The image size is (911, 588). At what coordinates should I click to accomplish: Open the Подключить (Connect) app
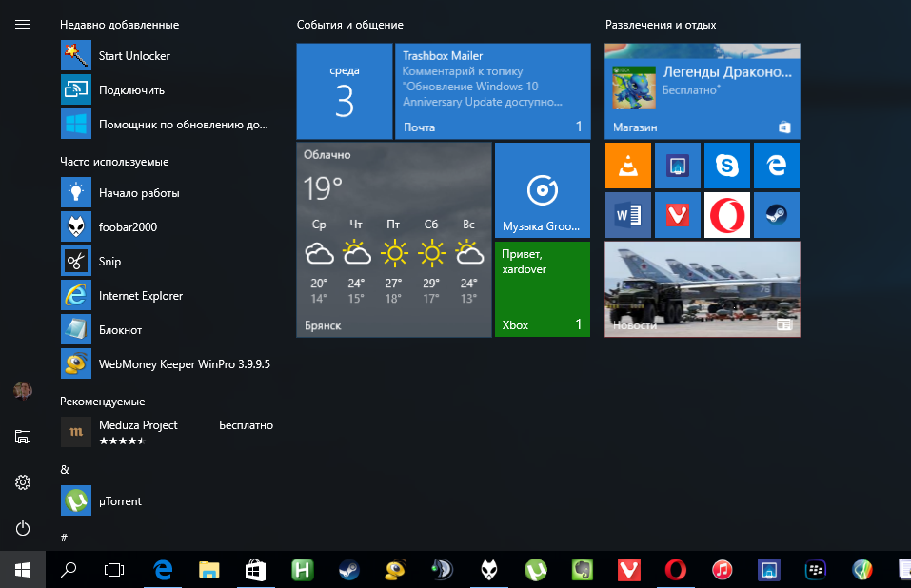click(x=166, y=90)
